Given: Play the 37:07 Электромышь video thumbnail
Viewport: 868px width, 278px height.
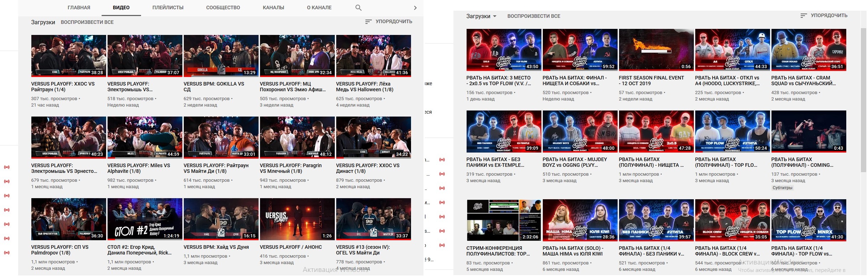Looking at the screenshot, I should pyautogui.click(x=145, y=56).
